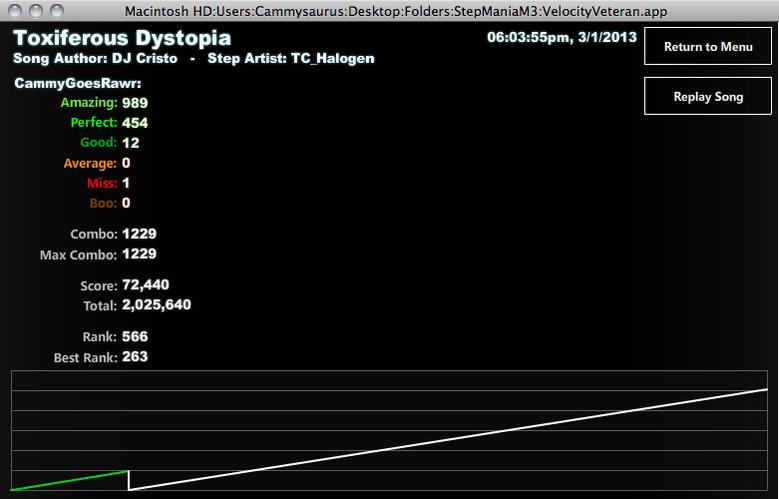Image resolution: width=779 pixels, height=499 pixels.
Task: Click the Song Author DJ Cristo text
Action: pyautogui.click(x=95, y=58)
